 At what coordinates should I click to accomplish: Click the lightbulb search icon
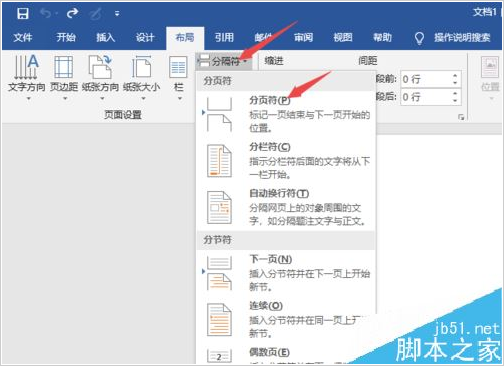[x=419, y=38]
